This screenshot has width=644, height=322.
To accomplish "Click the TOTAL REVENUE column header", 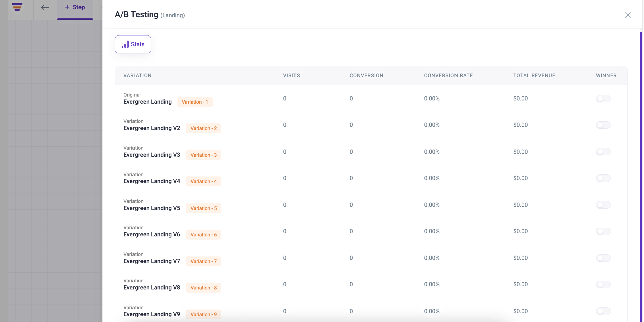I will point(534,76).
